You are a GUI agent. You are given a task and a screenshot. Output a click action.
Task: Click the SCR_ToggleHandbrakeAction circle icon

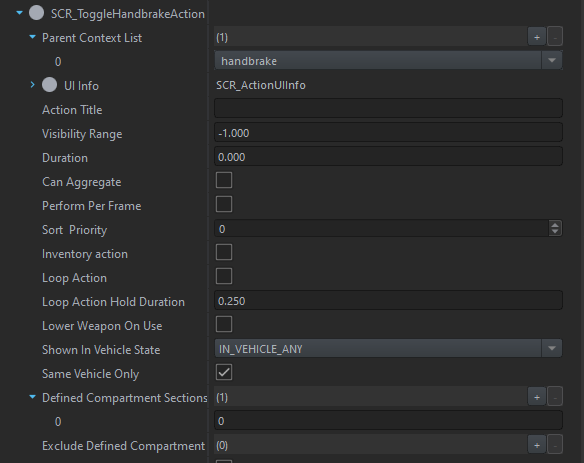(36, 13)
